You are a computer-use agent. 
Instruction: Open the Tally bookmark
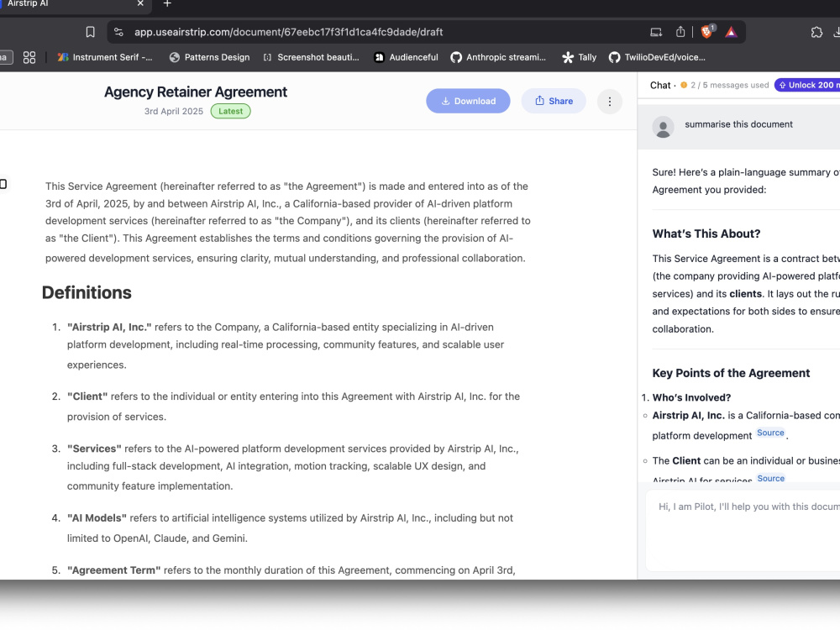[x=579, y=57]
